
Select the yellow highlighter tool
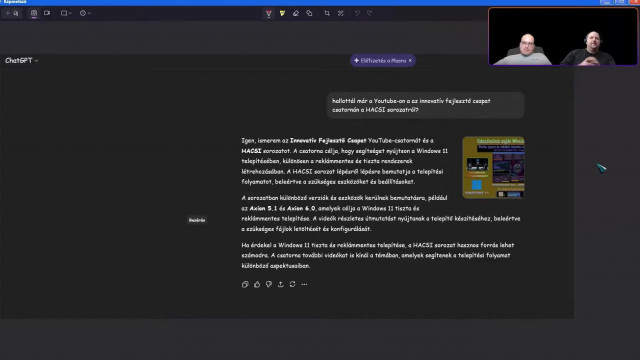click(x=282, y=13)
